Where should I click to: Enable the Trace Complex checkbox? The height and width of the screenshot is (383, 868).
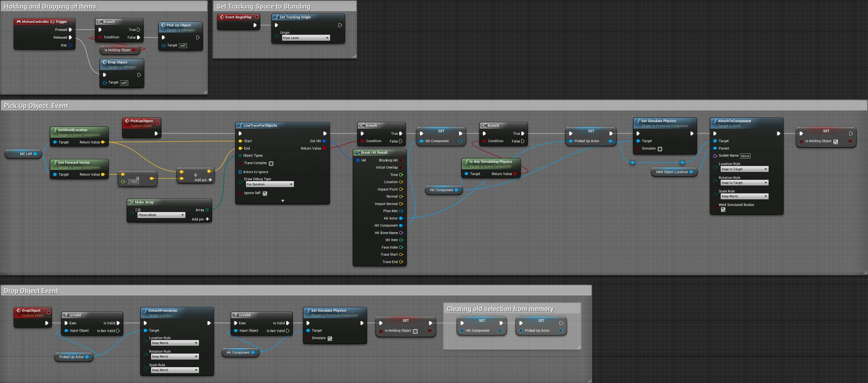pyautogui.click(x=271, y=163)
